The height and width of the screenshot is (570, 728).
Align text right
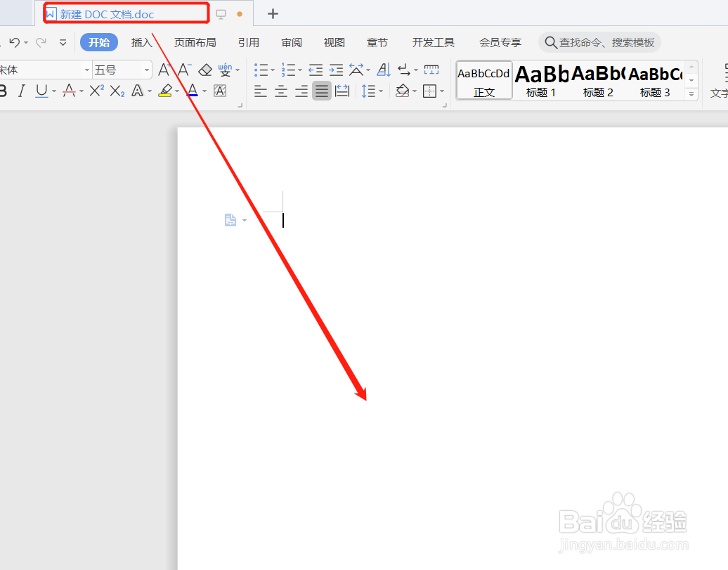(x=301, y=91)
